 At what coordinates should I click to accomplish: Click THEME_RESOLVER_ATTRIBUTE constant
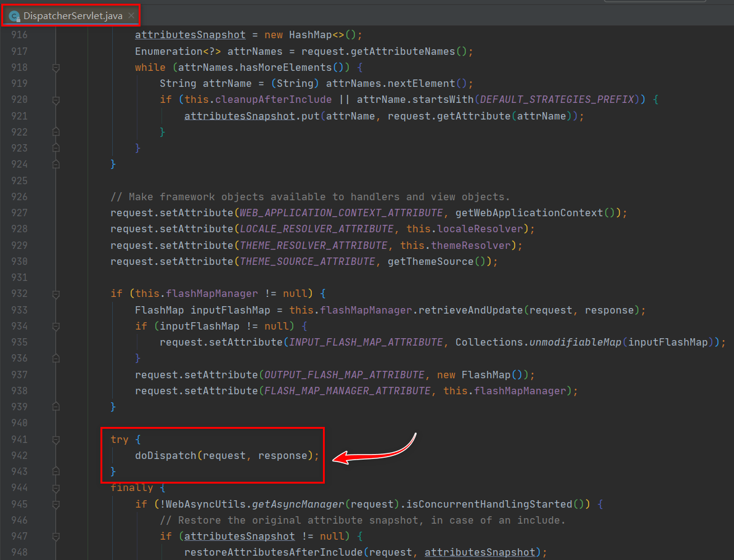(313, 245)
